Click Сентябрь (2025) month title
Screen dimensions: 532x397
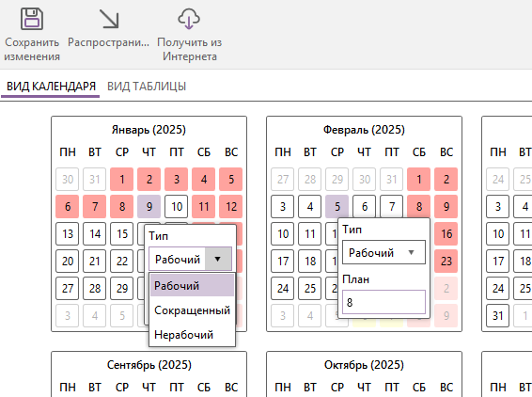pos(149,365)
